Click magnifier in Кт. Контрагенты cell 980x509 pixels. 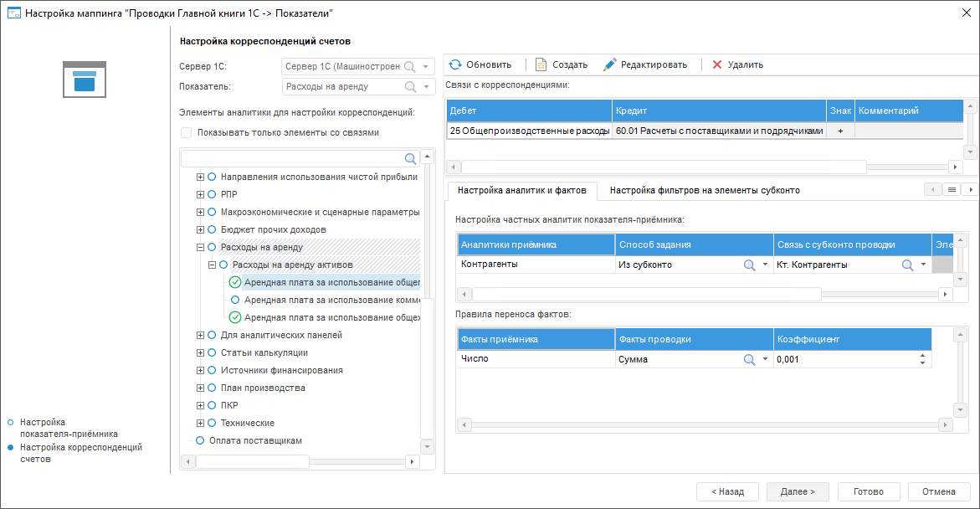click(x=907, y=265)
